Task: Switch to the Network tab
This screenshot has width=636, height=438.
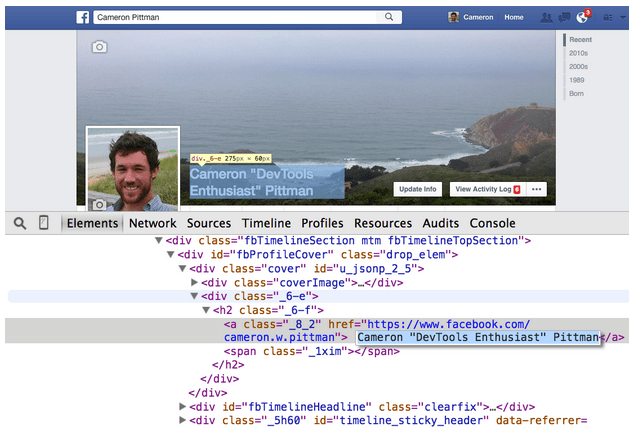Action: point(153,223)
